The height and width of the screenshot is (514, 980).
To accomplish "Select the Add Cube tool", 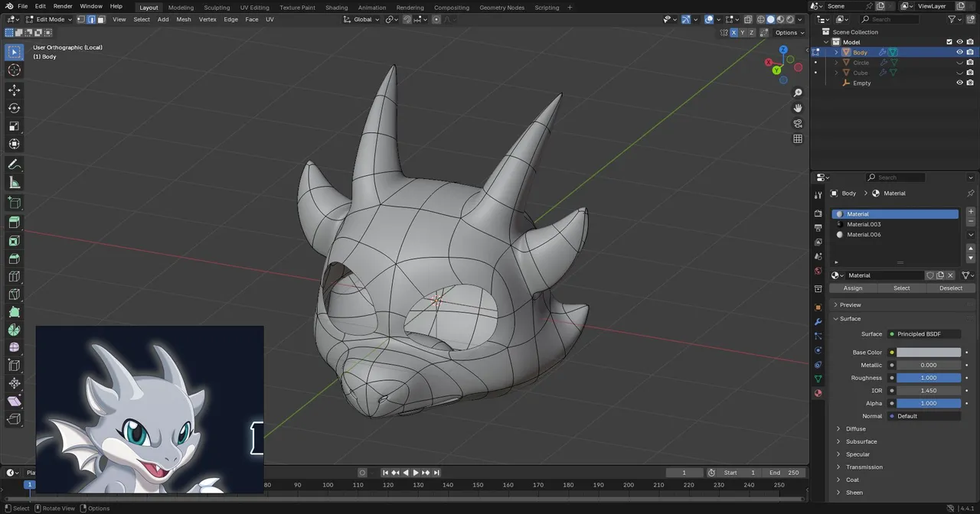I will point(14,203).
